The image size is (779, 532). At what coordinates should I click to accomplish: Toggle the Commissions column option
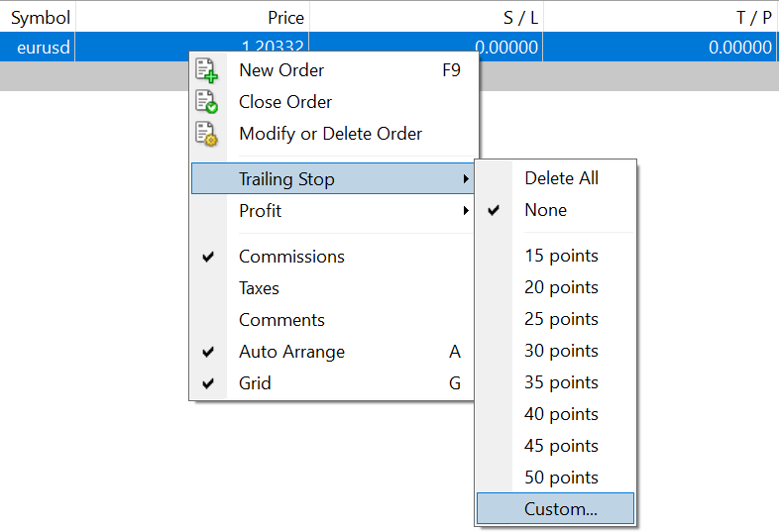pyautogui.click(x=333, y=257)
